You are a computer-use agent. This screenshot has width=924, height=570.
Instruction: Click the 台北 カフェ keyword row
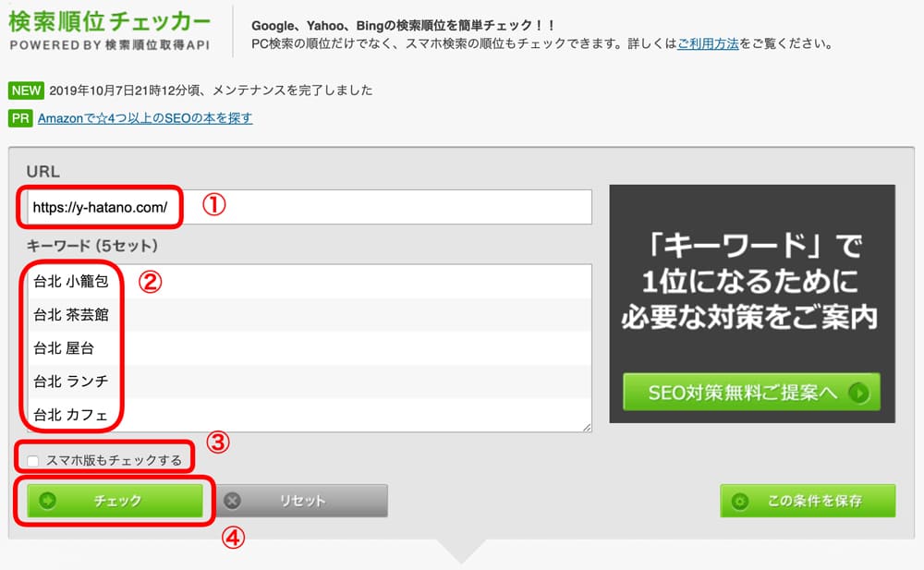[x=309, y=415]
